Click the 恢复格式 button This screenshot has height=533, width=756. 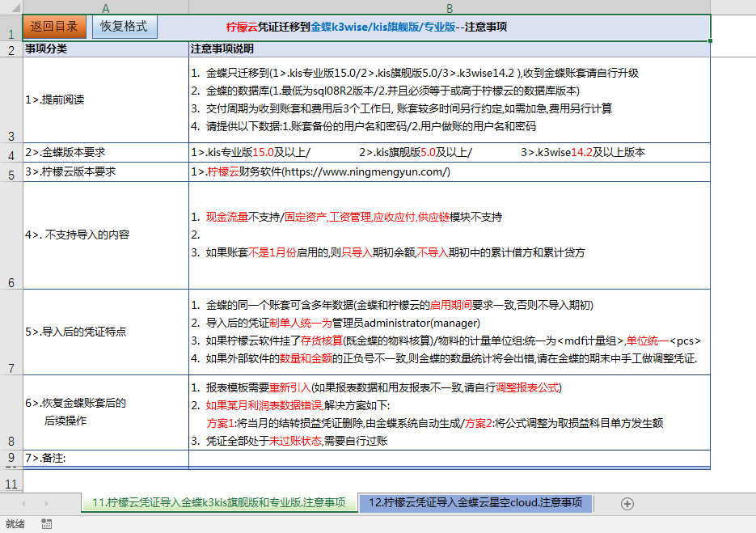pyautogui.click(x=124, y=27)
